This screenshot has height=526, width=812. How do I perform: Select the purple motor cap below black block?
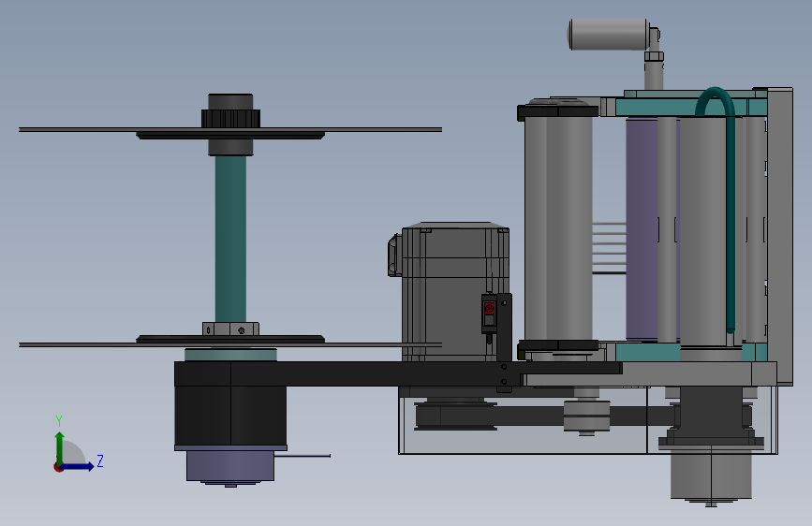tap(230, 464)
